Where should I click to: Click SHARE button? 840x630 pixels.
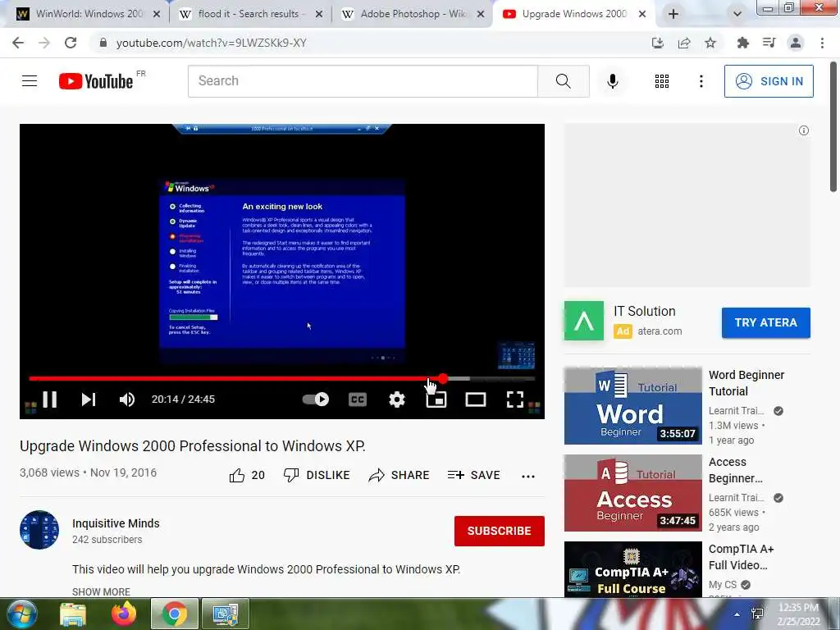pyautogui.click(x=399, y=475)
